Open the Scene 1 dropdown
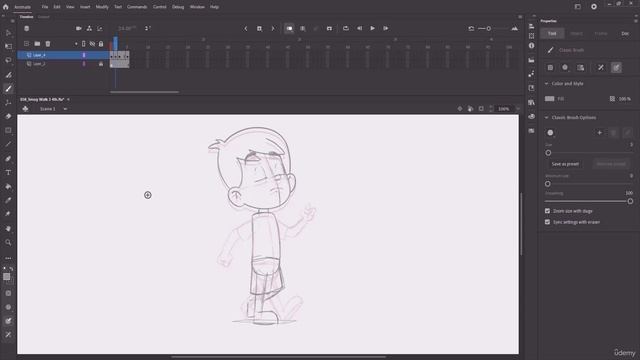This screenshot has width=640, height=360. click(65, 109)
